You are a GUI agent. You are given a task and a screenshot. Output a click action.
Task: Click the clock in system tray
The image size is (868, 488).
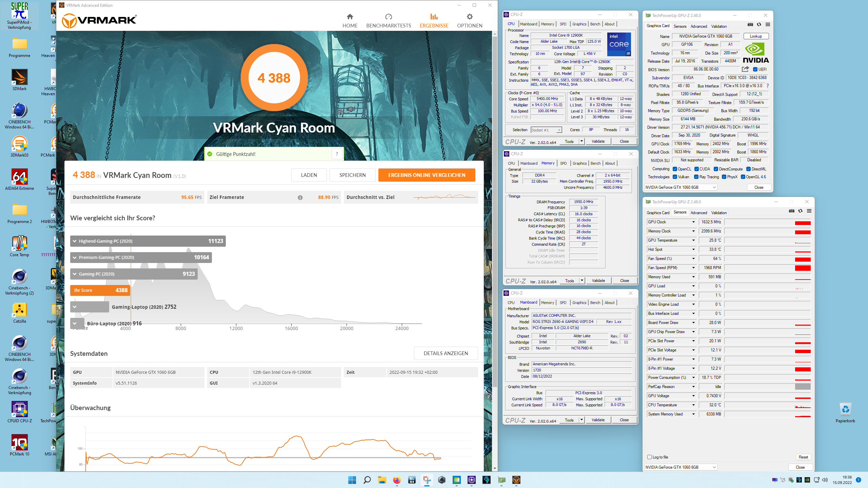click(x=842, y=480)
